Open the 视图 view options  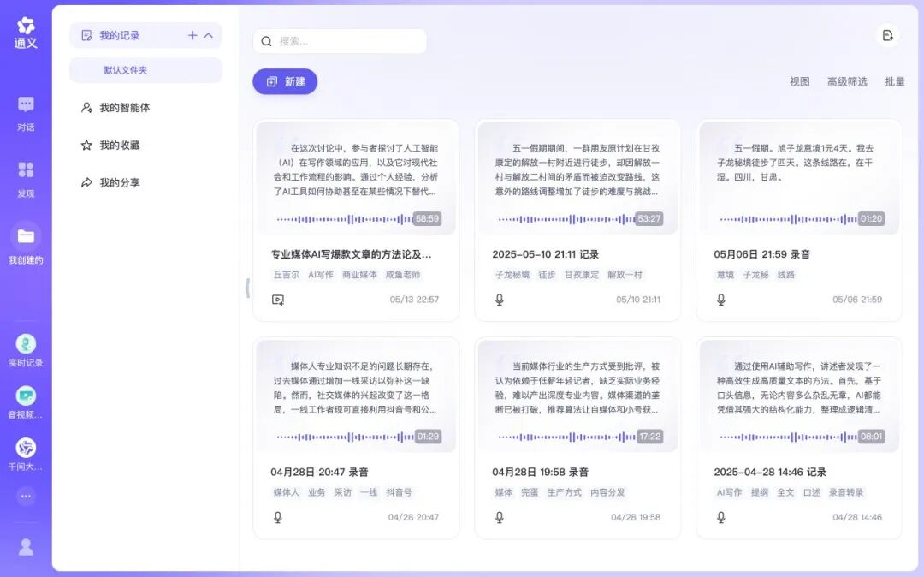coord(800,82)
